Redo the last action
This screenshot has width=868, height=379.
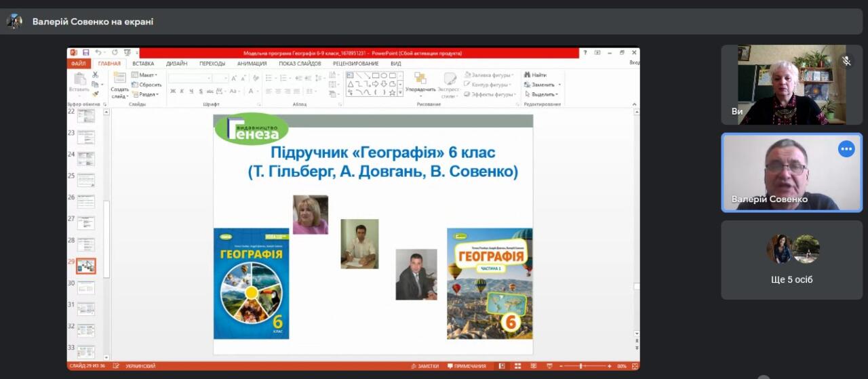click(115, 52)
